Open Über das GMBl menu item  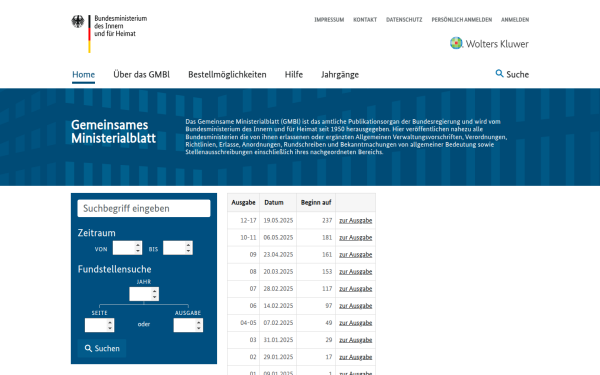(142, 74)
